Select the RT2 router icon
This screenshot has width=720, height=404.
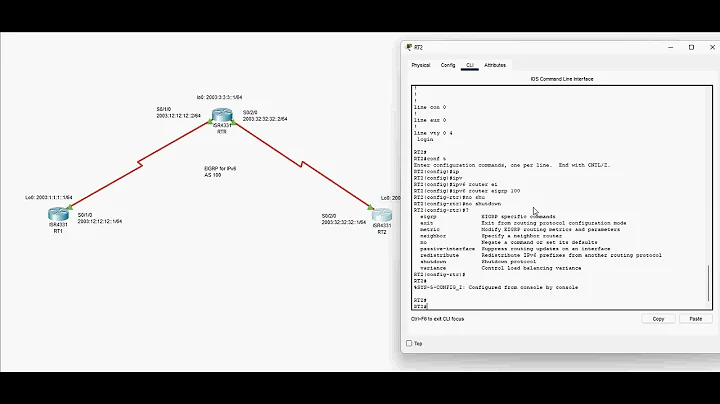click(x=382, y=215)
